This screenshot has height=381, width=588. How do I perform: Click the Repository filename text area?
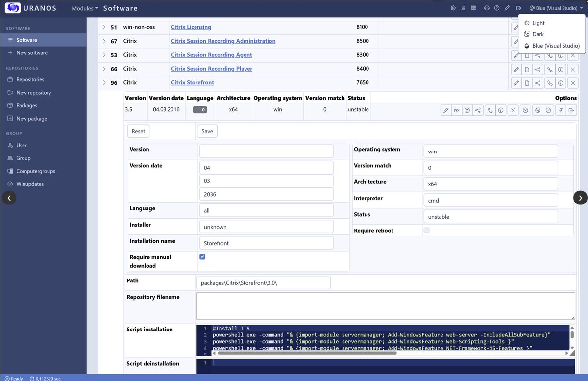[386, 306]
